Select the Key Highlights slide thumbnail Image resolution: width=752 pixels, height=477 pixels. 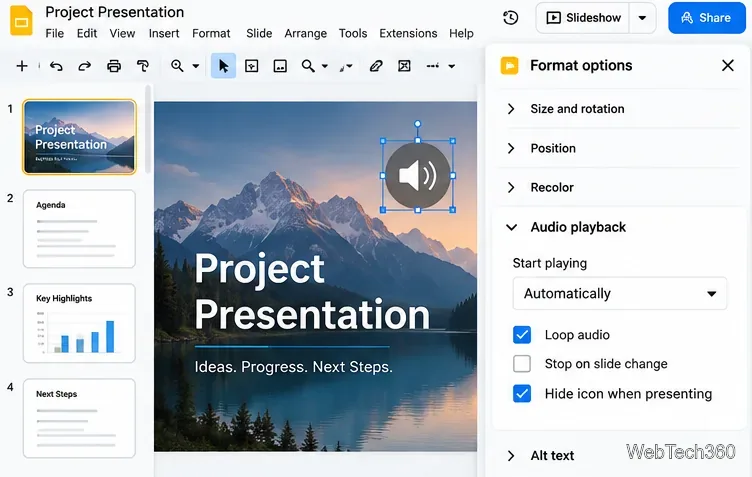pos(80,323)
